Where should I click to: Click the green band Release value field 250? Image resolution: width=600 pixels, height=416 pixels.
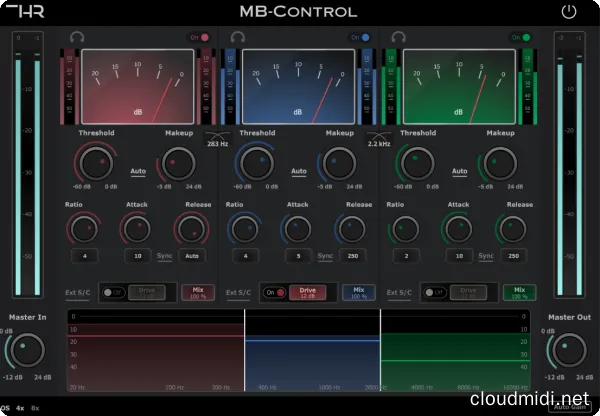[514, 256]
